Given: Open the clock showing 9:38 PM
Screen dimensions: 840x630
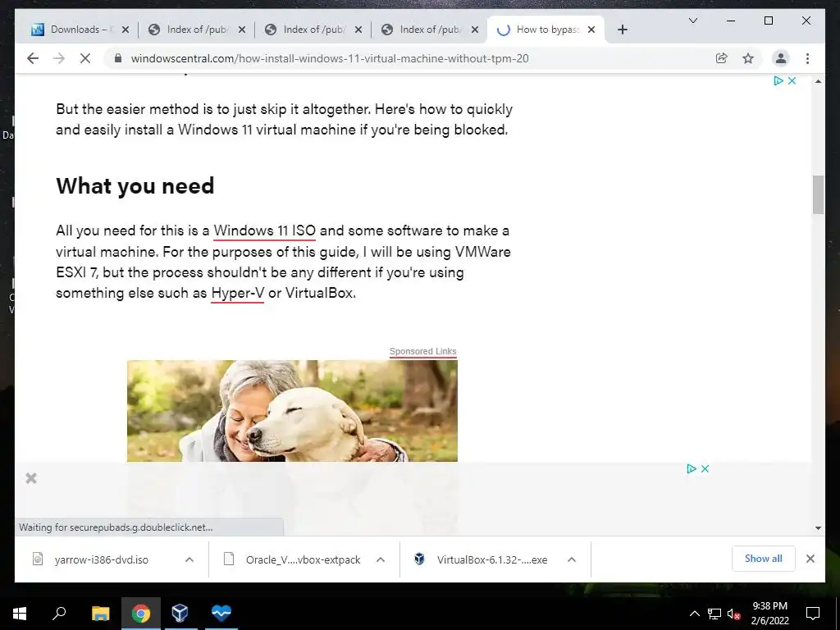Looking at the screenshot, I should click(x=769, y=614).
